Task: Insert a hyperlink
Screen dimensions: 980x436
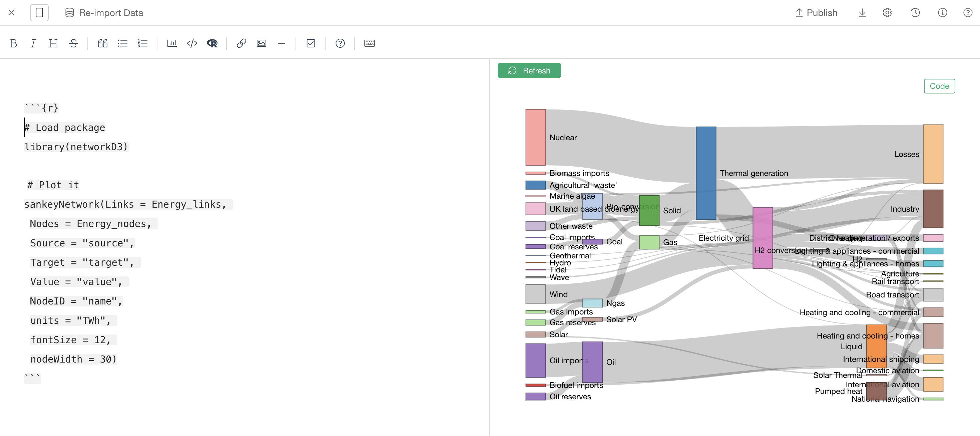Action: 241,43
